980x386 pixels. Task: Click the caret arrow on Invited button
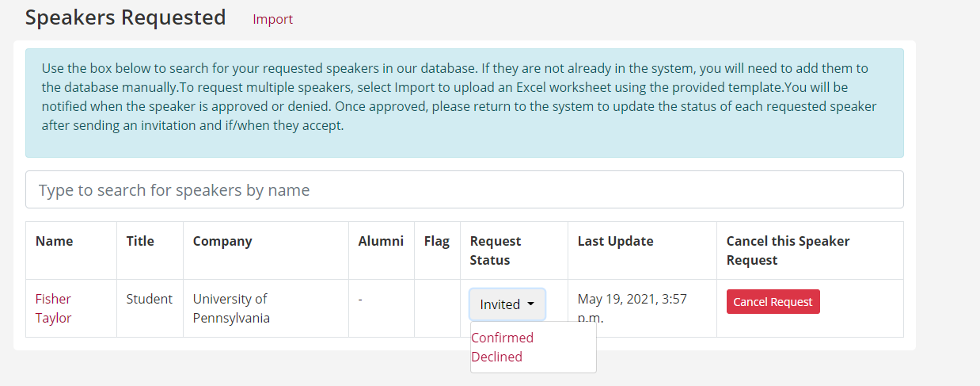coord(530,304)
